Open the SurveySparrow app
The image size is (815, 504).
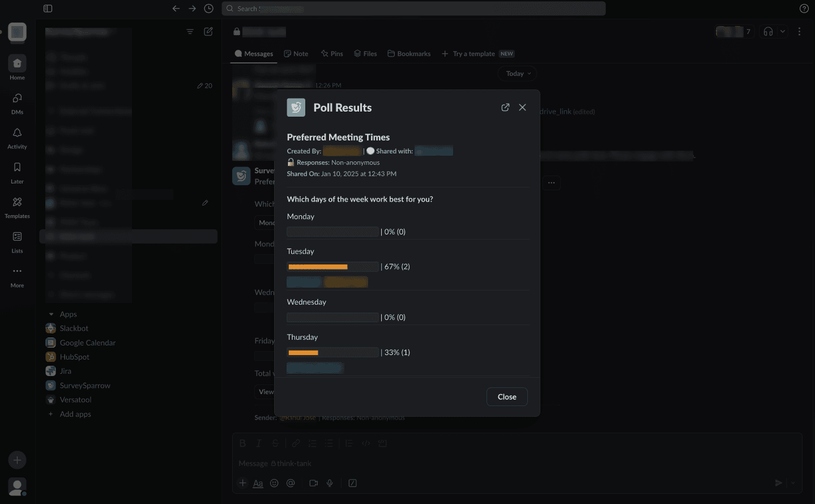click(x=85, y=386)
